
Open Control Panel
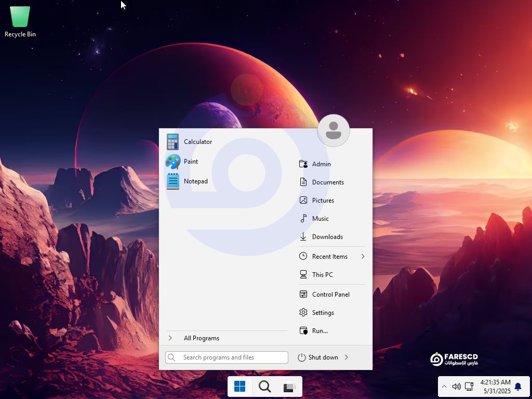[x=332, y=295]
